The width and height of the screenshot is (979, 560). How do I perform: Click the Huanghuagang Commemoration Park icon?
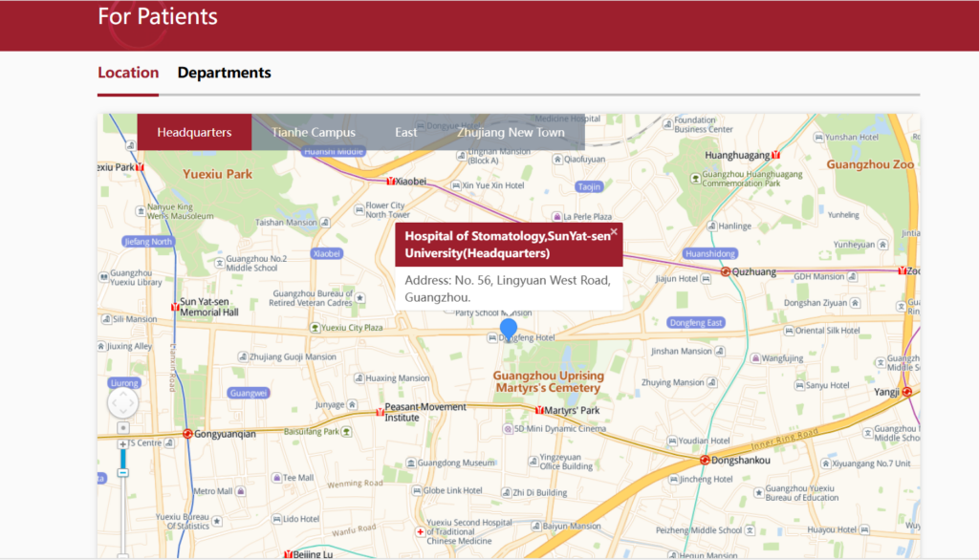696,179
